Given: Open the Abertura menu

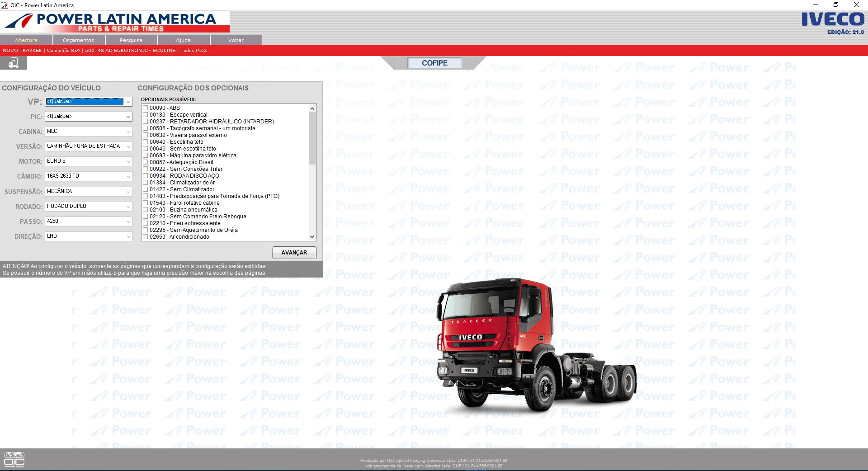Looking at the screenshot, I should click(x=26, y=40).
